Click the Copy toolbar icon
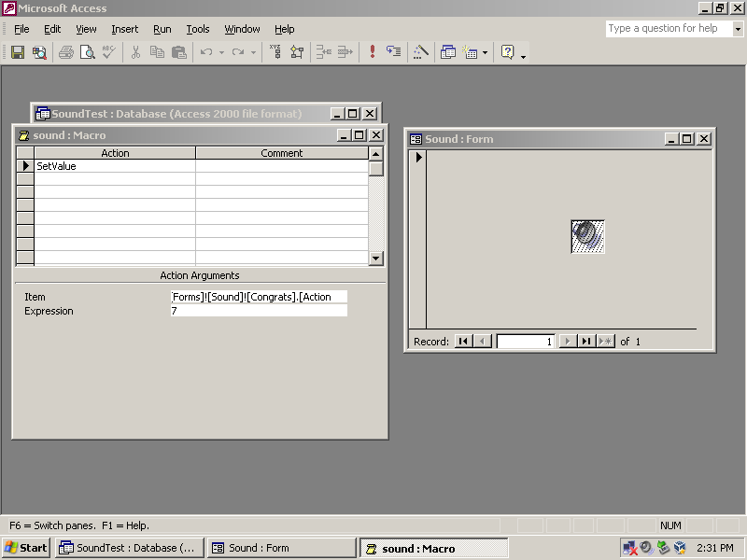This screenshot has width=747, height=560. (x=157, y=52)
